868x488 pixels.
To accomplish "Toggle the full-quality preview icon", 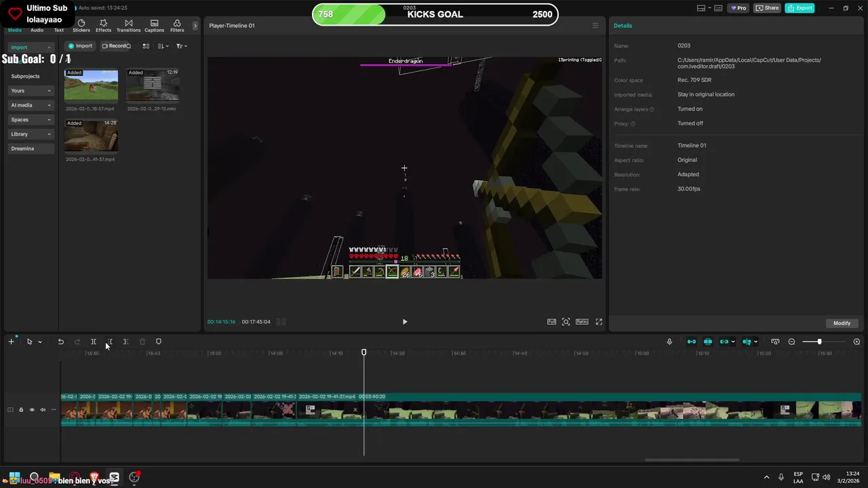I will [551, 322].
